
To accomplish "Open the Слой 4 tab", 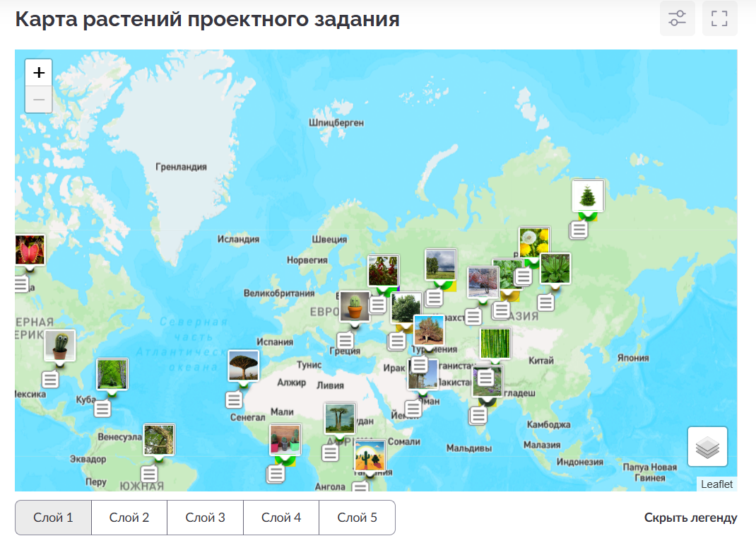I will [281, 518].
